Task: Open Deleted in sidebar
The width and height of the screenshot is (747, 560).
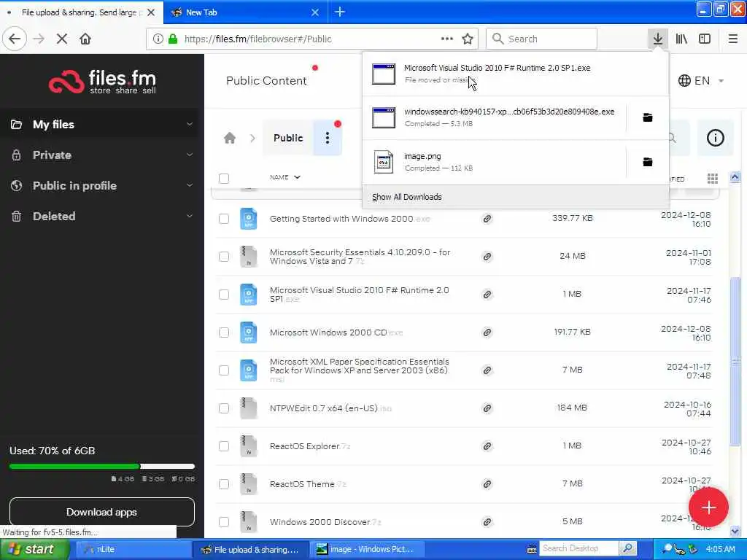Action: pyautogui.click(x=54, y=216)
